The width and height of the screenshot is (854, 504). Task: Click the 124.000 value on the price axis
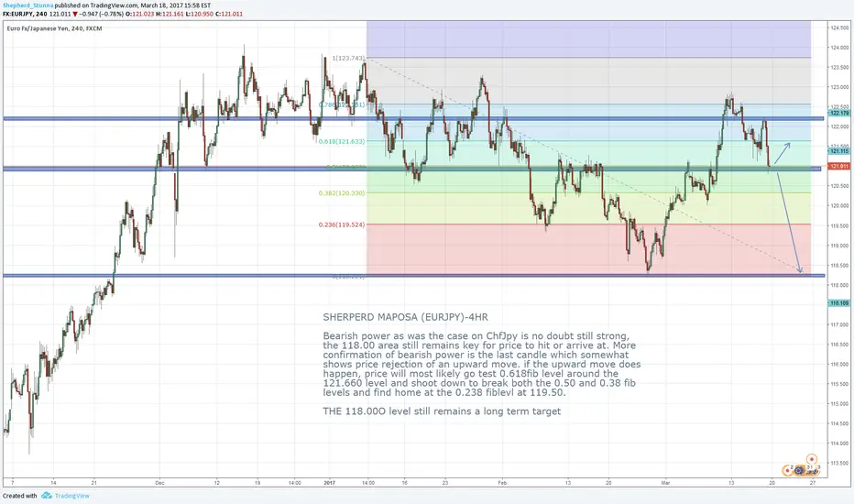point(839,48)
